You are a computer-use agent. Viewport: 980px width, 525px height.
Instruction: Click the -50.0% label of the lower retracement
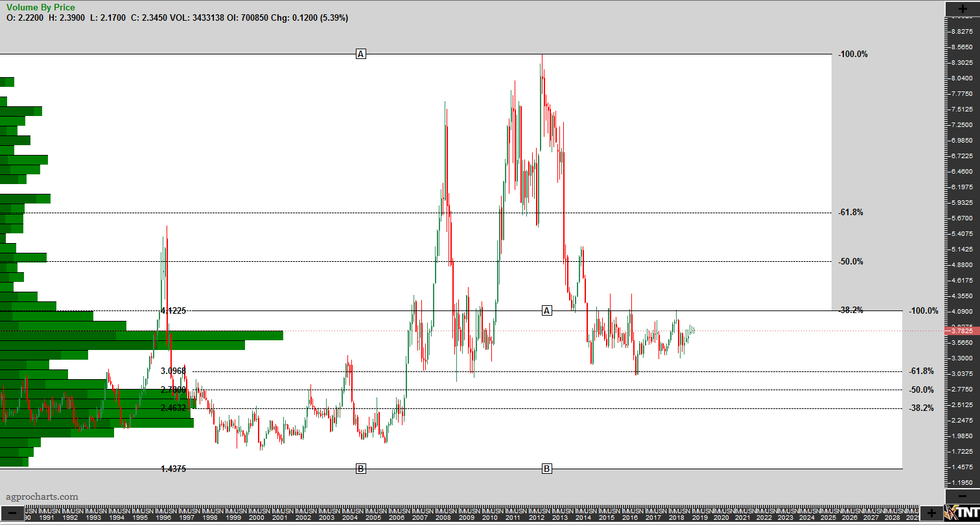click(x=921, y=390)
